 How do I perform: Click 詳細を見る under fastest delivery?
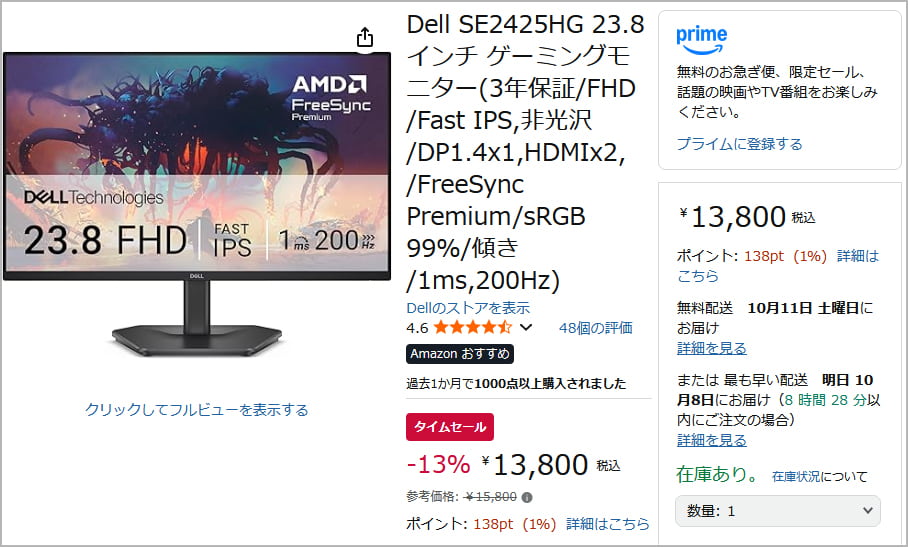(x=711, y=440)
